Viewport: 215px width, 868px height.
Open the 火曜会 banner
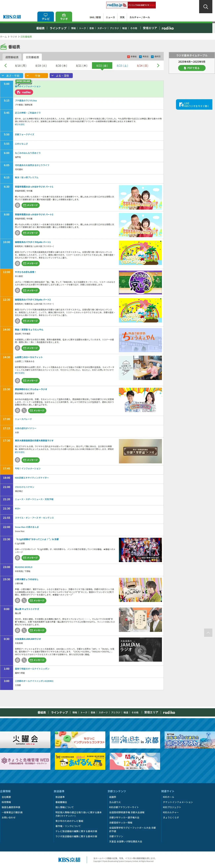tap(25, 740)
